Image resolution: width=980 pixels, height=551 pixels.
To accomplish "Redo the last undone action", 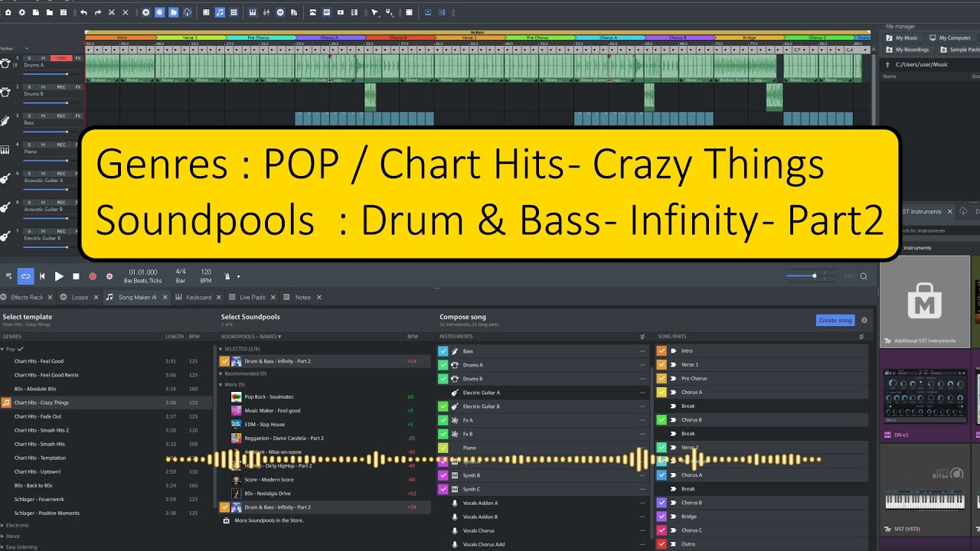I will 97,12.
